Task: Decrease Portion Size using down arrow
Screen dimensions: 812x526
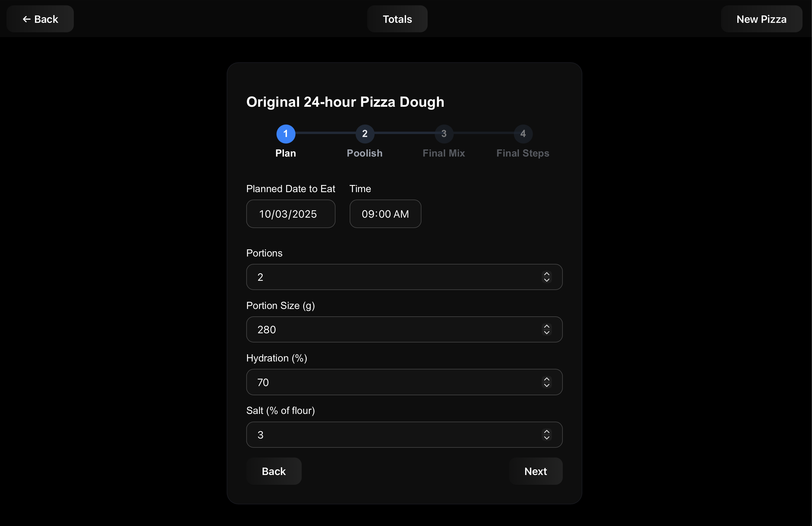Action: tap(546, 333)
